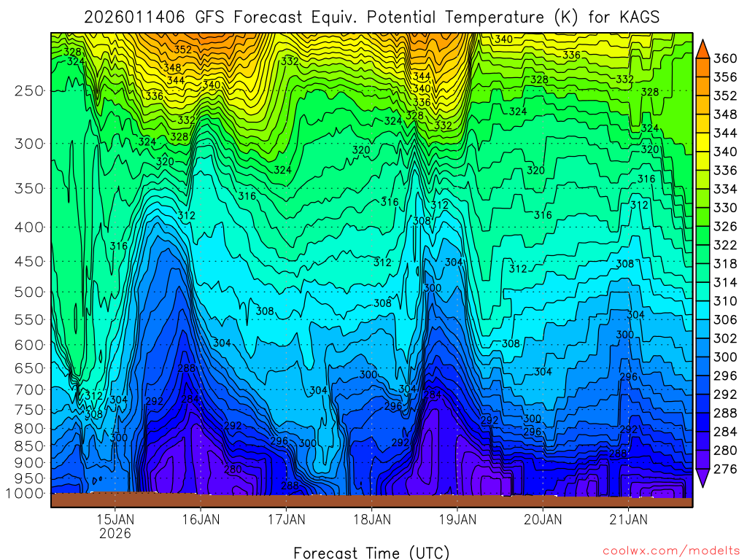Screen dimensions: 747x560
Task: Click the 21JAN time axis label
Action: tap(628, 519)
